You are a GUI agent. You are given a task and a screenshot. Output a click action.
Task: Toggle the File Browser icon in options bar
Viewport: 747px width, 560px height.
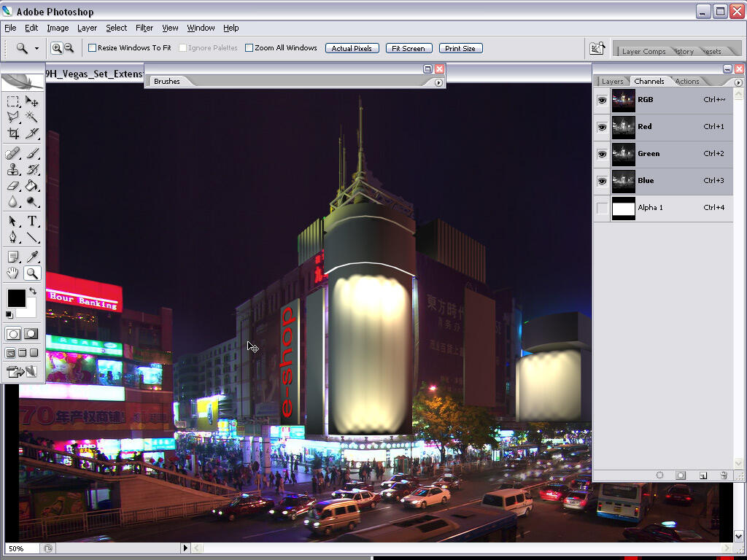(x=597, y=48)
